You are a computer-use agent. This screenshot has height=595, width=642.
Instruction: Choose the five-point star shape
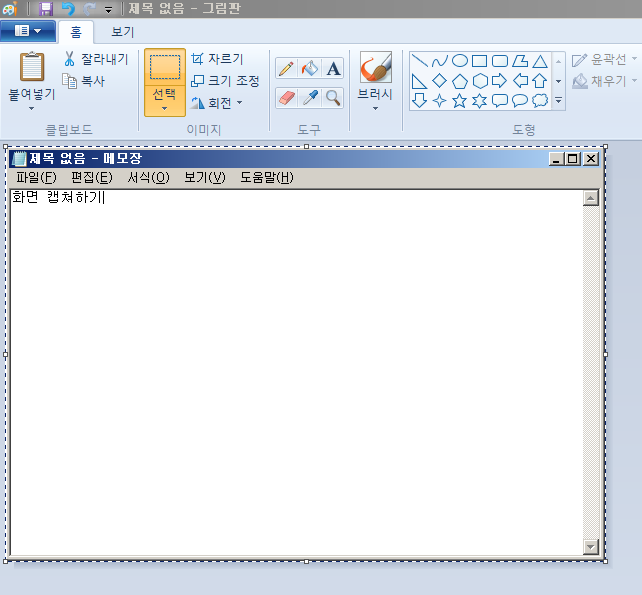click(x=459, y=100)
